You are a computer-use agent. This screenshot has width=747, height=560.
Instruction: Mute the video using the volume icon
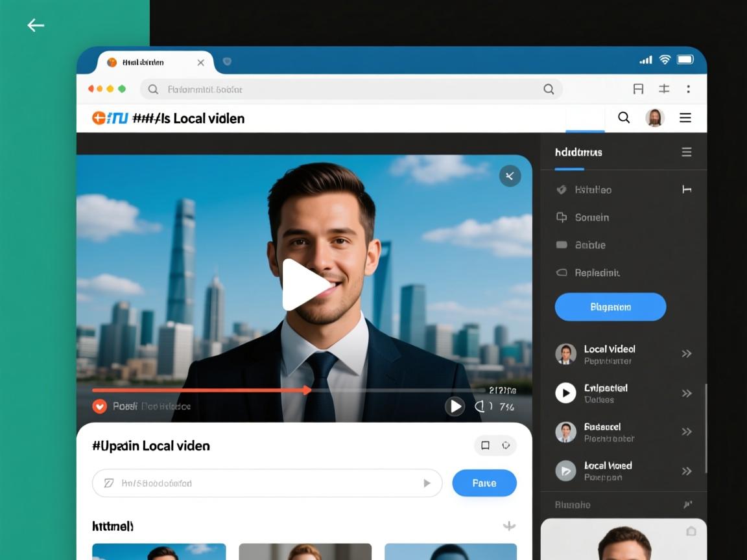480,406
